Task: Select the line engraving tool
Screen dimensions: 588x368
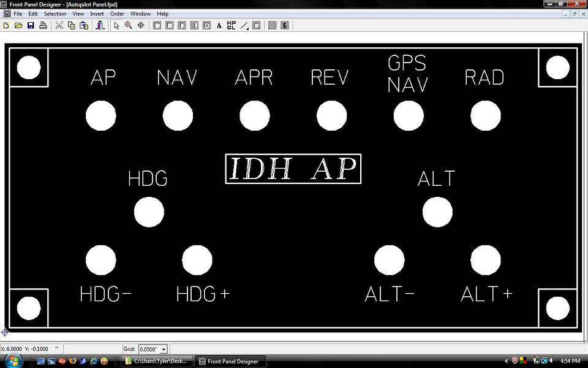Action: tap(244, 26)
